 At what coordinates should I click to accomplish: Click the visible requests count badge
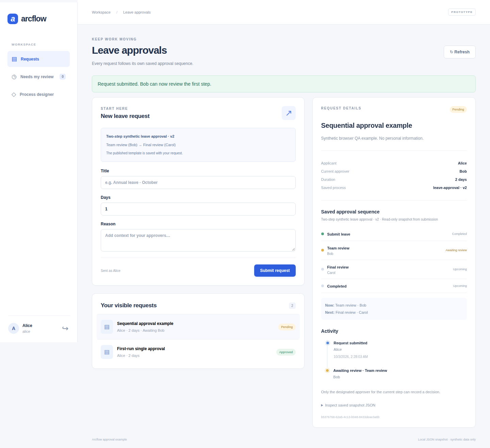[x=292, y=306]
